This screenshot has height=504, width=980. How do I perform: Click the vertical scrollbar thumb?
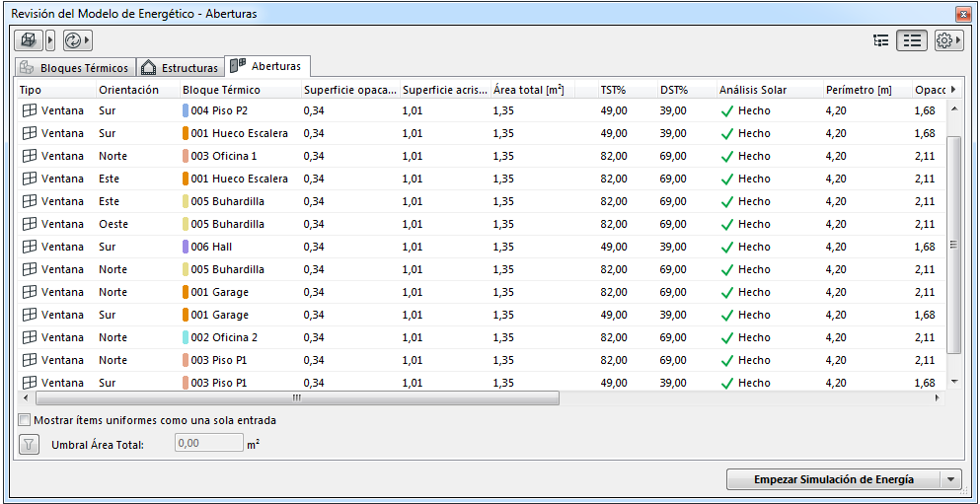tap(953, 246)
